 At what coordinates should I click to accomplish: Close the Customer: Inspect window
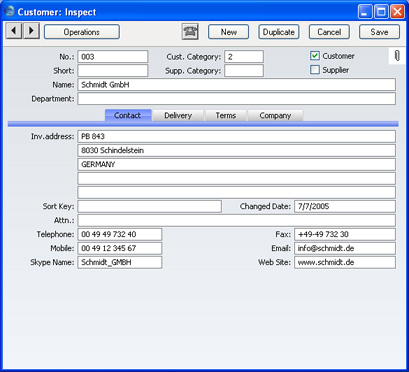point(397,12)
